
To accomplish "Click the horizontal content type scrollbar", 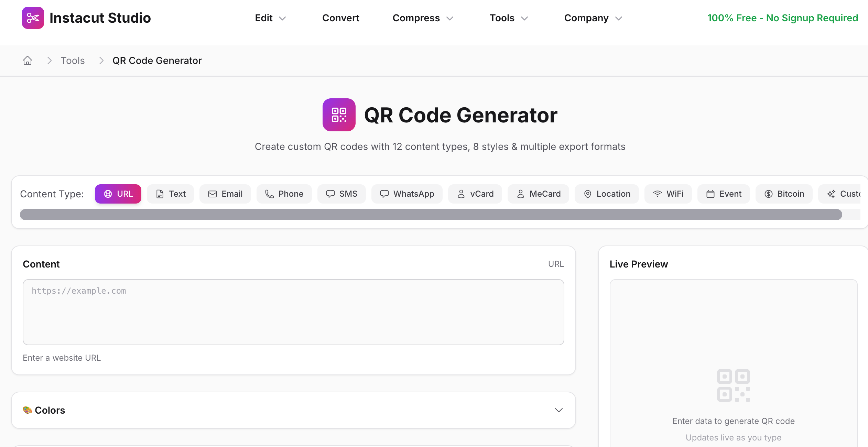I will [x=431, y=215].
